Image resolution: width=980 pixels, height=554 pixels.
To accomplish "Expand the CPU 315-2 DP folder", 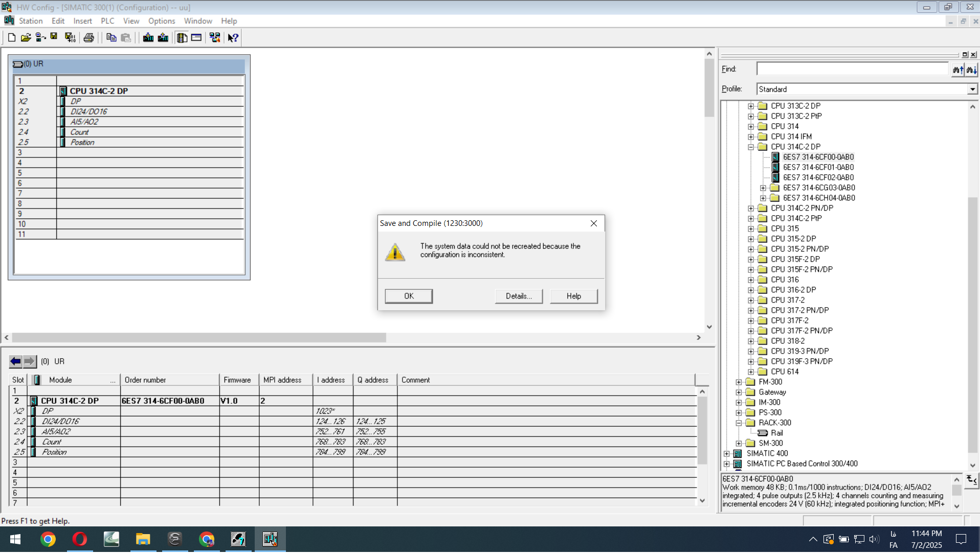I will pos(751,239).
